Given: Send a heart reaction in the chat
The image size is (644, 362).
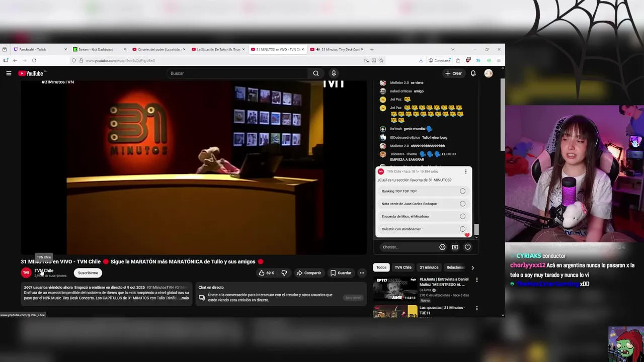Looking at the screenshot, I should tap(467, 247).
